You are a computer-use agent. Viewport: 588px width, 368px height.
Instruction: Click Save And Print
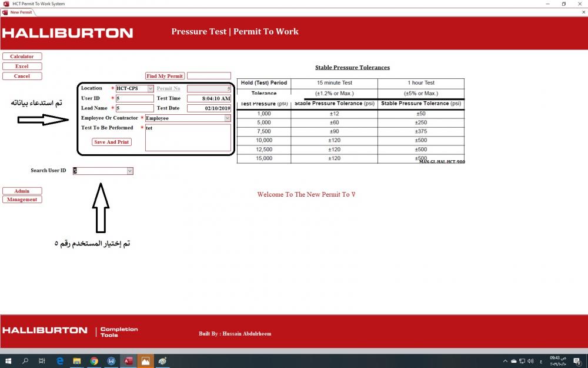(x=111, y=142)
